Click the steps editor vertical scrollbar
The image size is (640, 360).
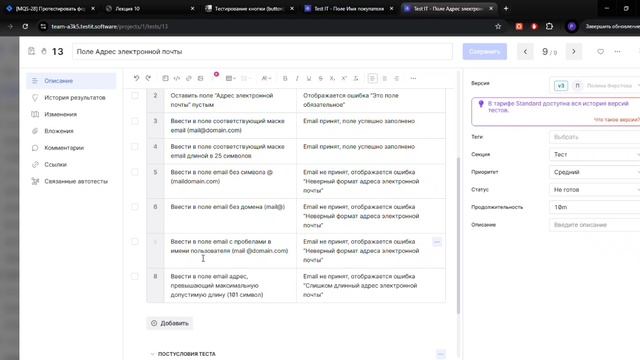click(x=458, y=236)
